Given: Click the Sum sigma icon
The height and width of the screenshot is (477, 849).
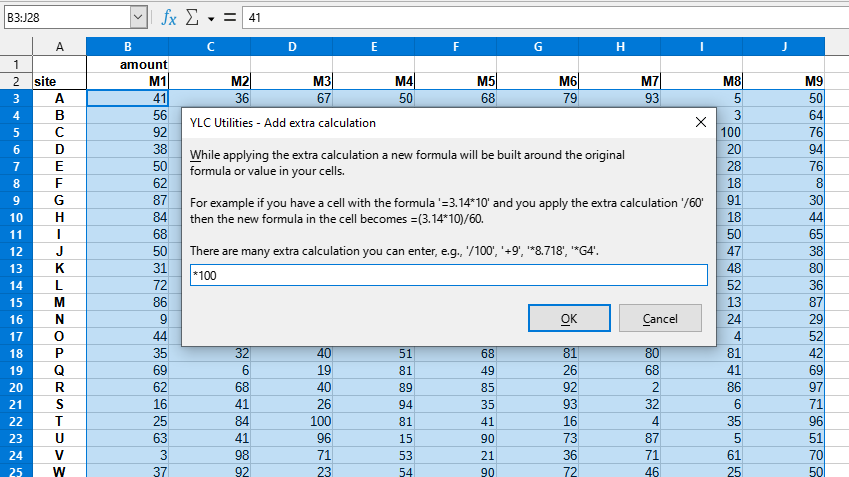Looking at the screenshot, I should point(192,18).
